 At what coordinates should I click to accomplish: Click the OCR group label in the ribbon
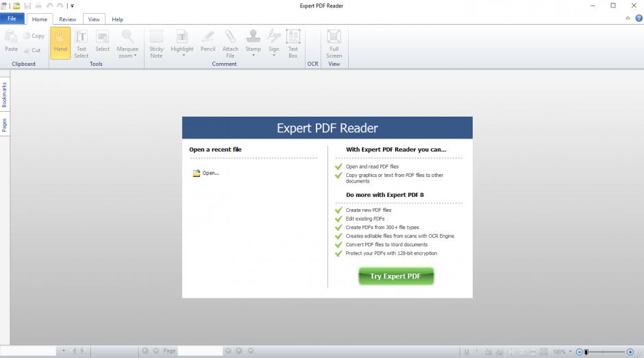tap(312, 64)
